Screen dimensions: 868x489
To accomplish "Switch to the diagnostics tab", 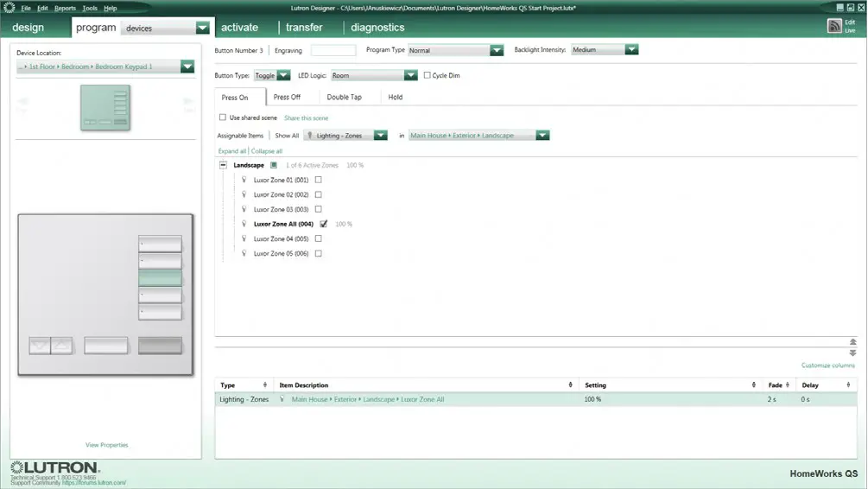I will (x=377, y=27).
